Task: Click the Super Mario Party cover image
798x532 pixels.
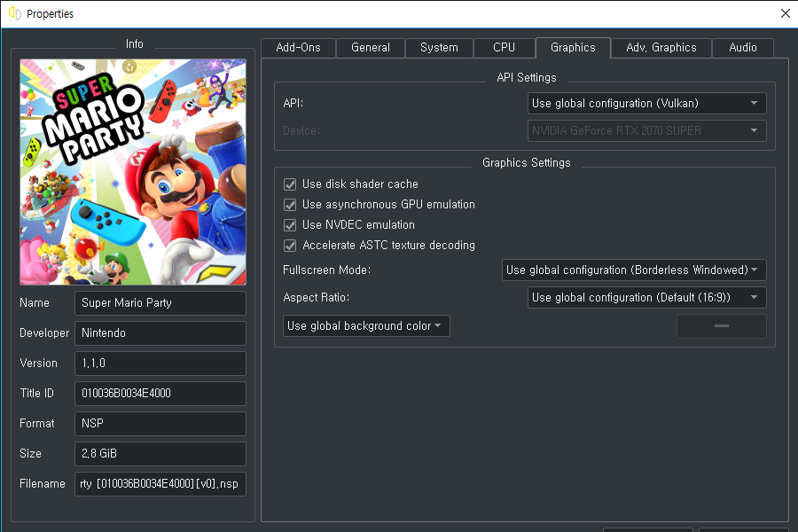Action: coord(133,172)
